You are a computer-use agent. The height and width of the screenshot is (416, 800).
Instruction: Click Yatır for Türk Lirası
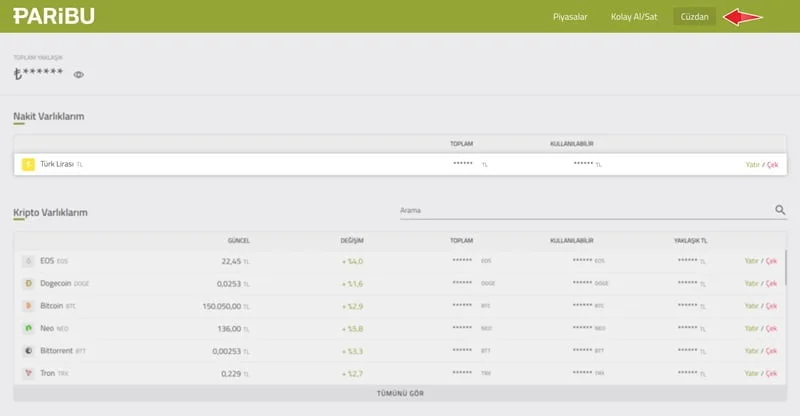[x=753, y=164]
